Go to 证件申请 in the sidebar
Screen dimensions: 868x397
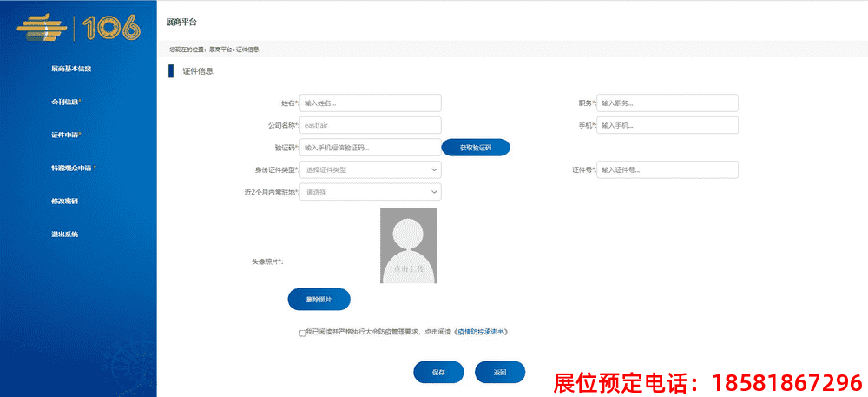click(66, 135)
